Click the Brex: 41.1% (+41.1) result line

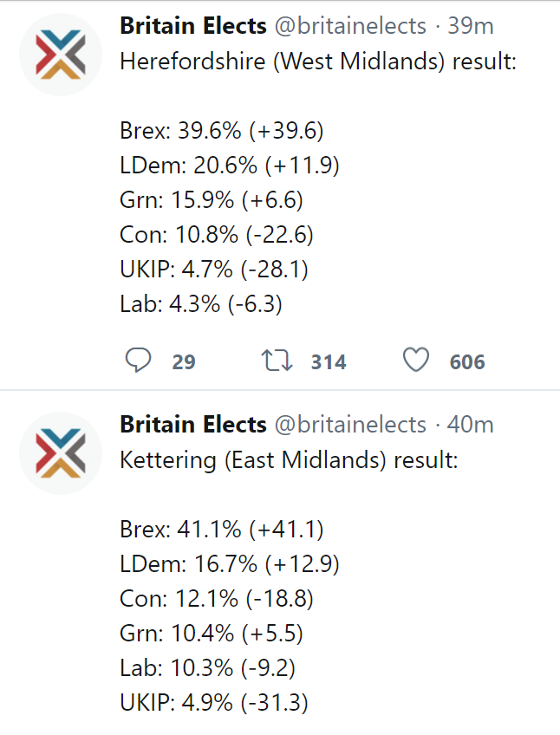222,530
